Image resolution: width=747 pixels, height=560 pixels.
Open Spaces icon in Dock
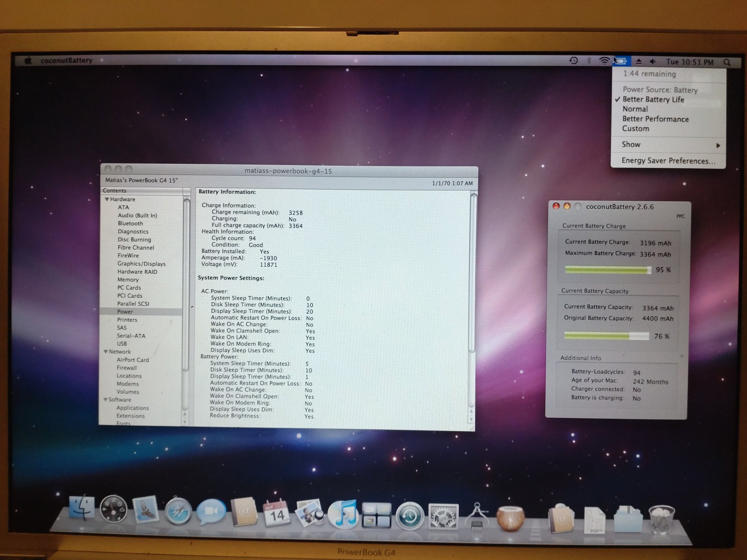376,515
